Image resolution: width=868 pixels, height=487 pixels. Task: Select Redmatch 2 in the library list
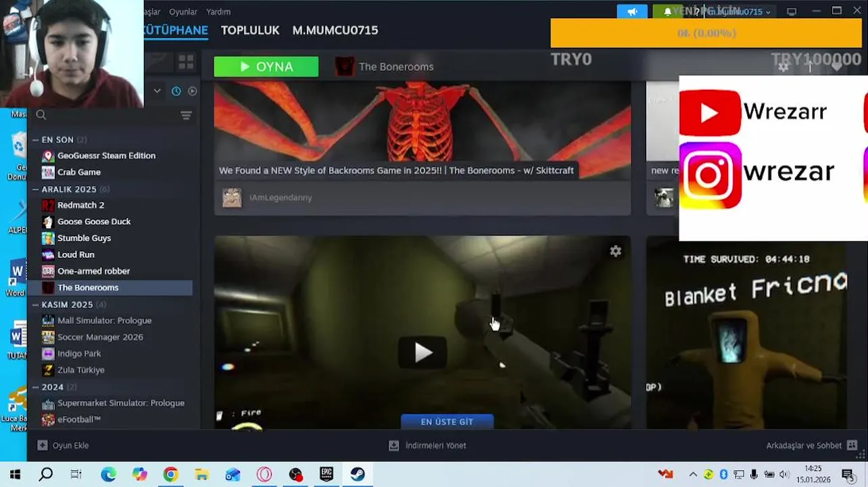click(x=80, y=205)
